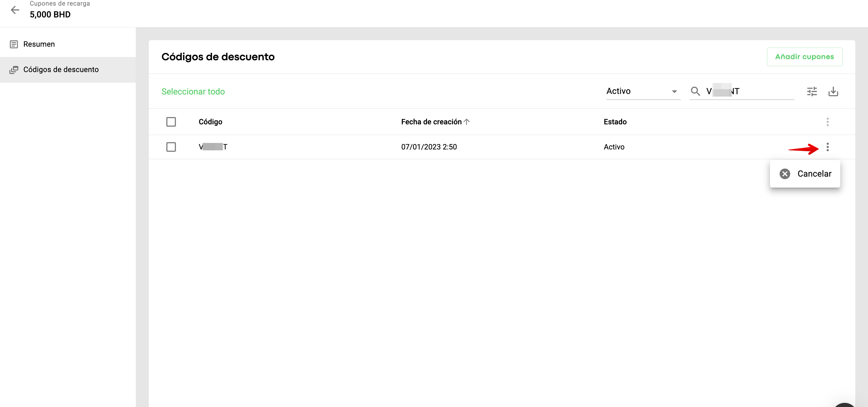
Task: Open table header three-dot menu
Action: pos(827,122)
